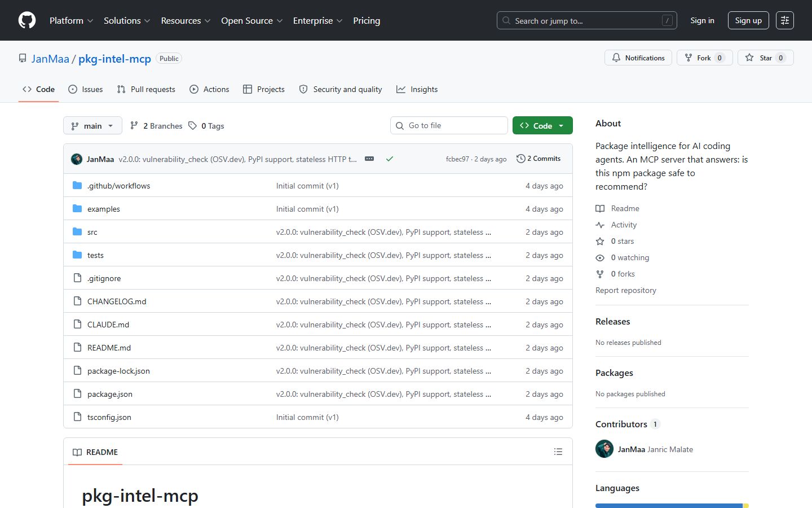
Task: Click the README.md file icon
Action: tap(77, 347)
